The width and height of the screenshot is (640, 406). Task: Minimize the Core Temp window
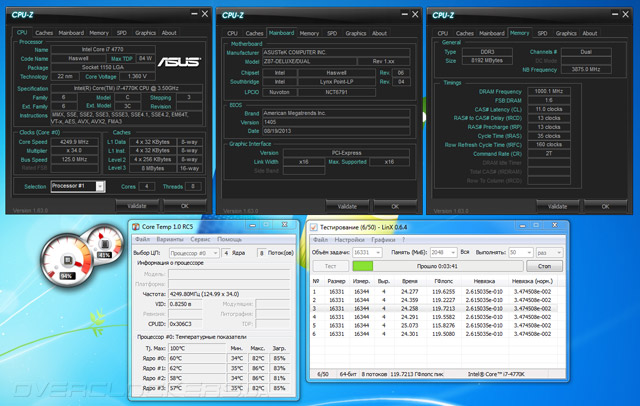tap(253, 225)
